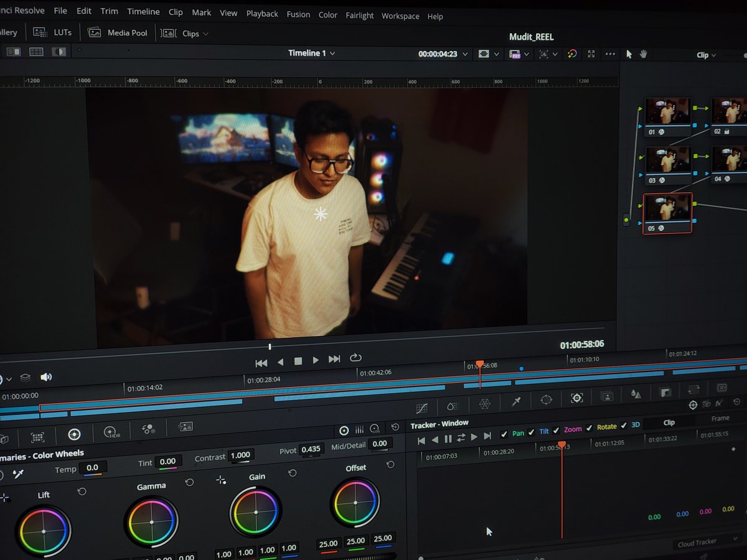Open the Media Pool panel

118,32
